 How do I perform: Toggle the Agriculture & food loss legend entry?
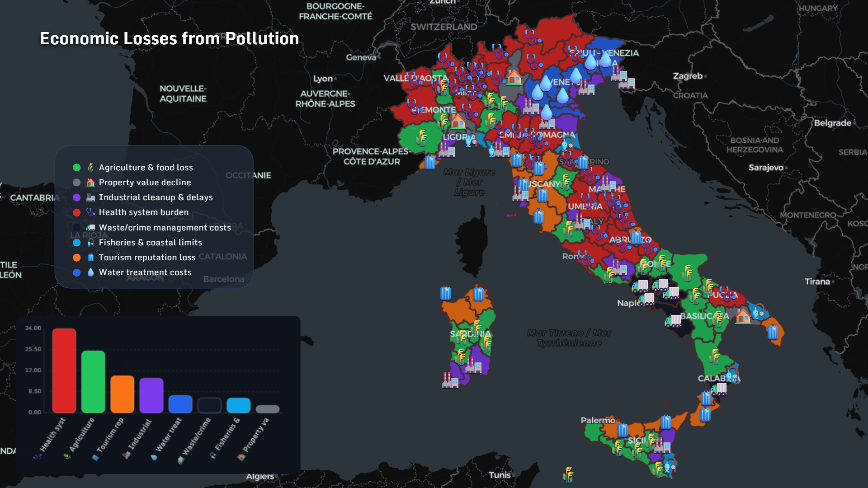(x=146, y=167)
